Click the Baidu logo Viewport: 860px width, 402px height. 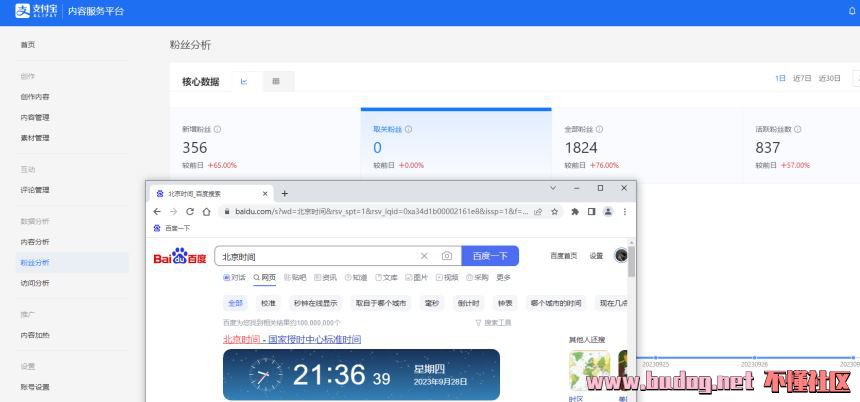[180, 256]
